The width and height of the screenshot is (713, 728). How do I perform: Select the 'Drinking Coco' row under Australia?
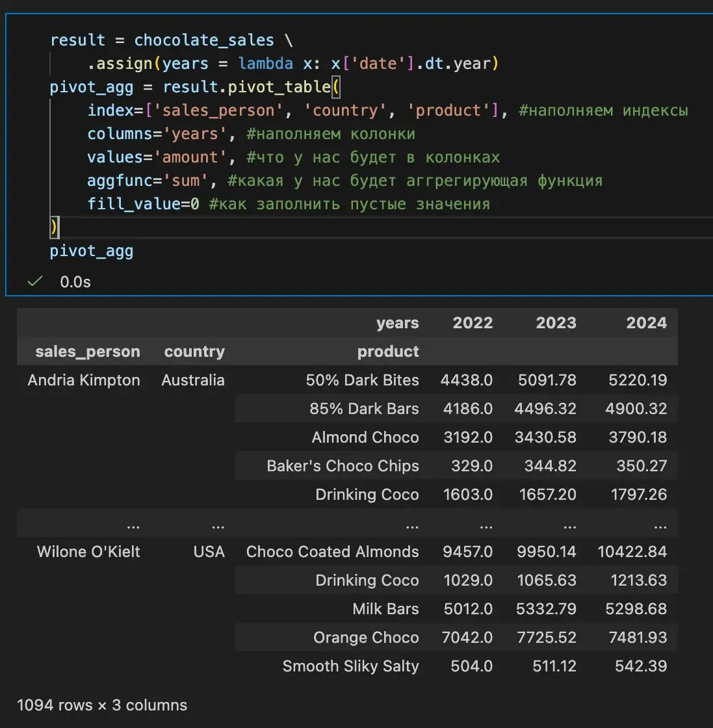point(367,495)
